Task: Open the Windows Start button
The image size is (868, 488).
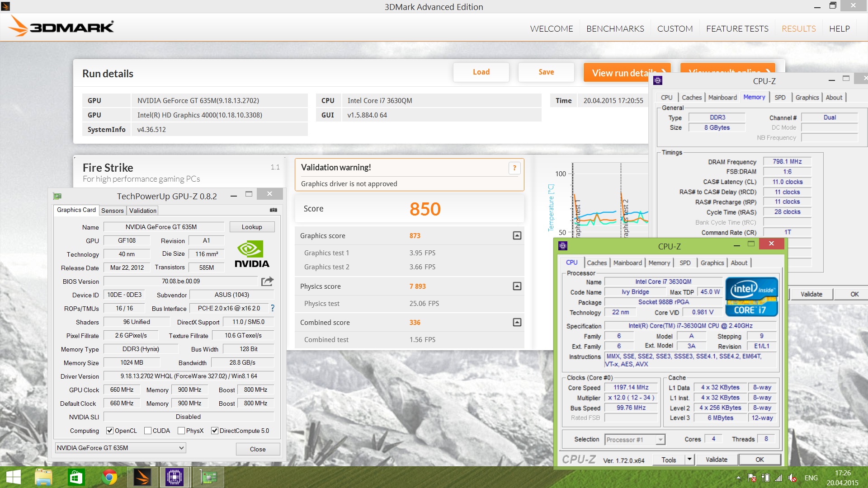Action: pyautogui.click(x=14, y=477)
